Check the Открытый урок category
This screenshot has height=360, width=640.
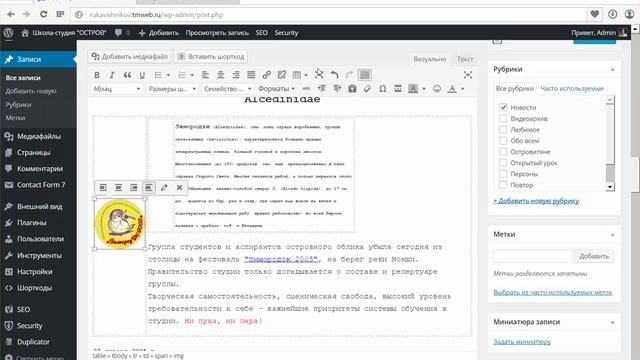[503, 162]
